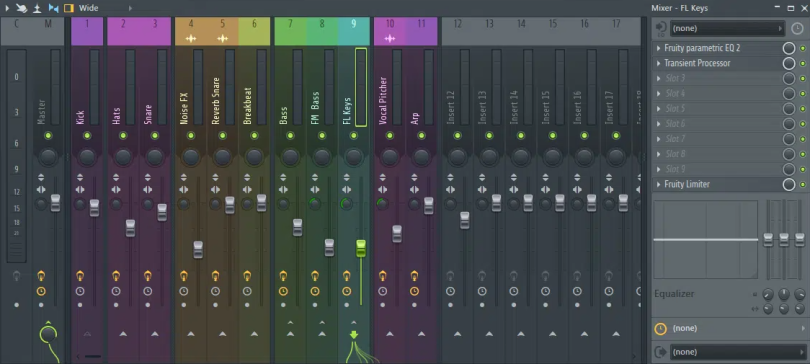Open the Fruity Limiter effect plugin
The image size is (810, 364).
click(687, 184)
